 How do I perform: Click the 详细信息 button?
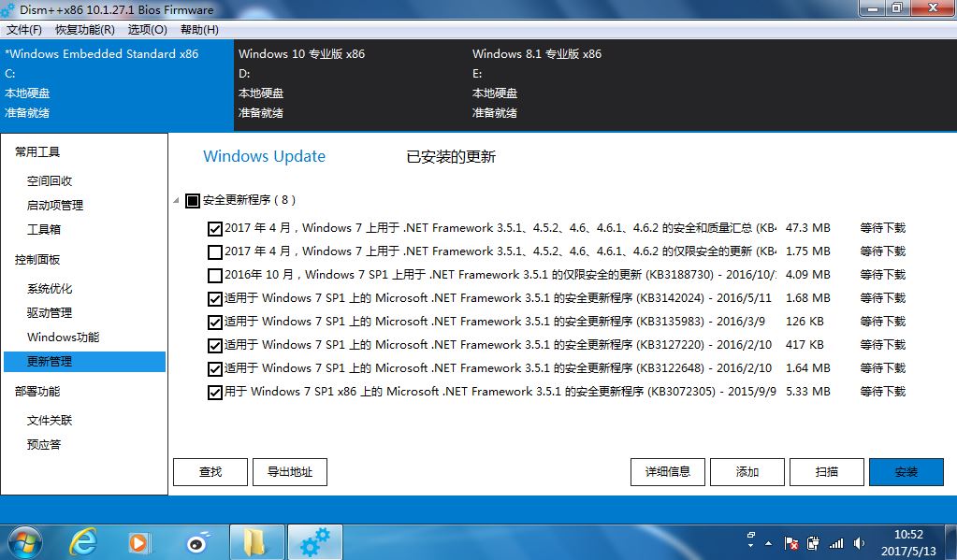[x=668, y=472]
